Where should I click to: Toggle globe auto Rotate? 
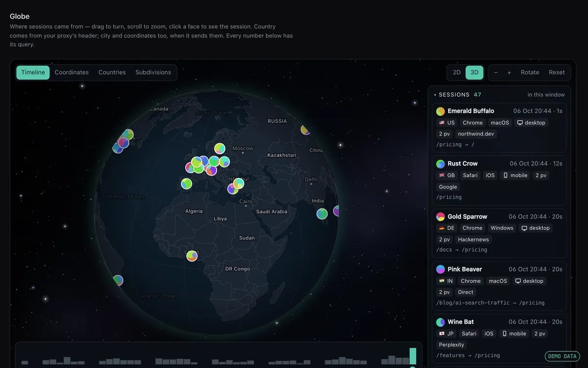(530, 73)
